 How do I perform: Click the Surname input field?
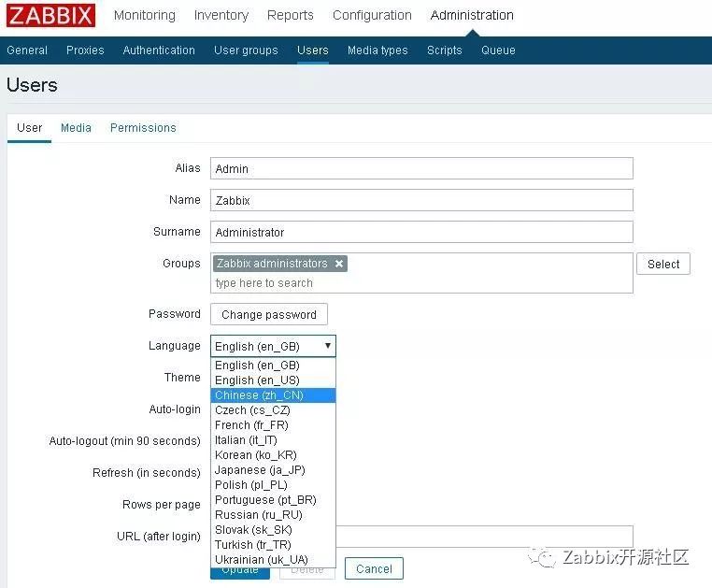coord(421,232)
